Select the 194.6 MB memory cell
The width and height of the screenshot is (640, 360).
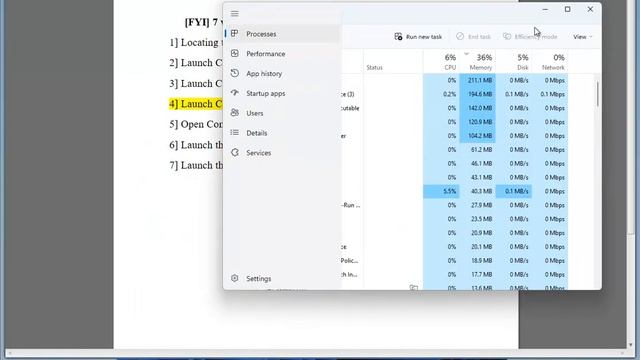tap(478, 94)
